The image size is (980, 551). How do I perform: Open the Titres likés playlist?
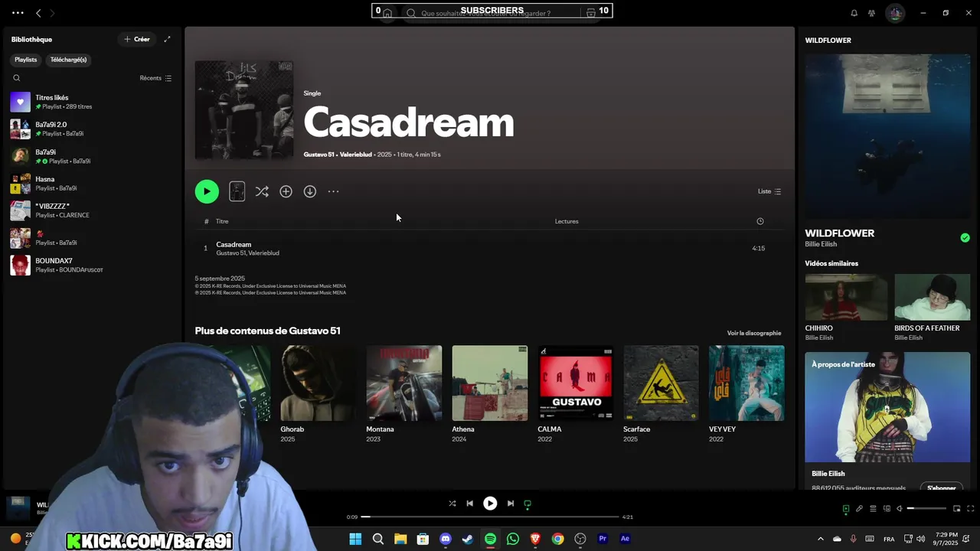[90, 102]
